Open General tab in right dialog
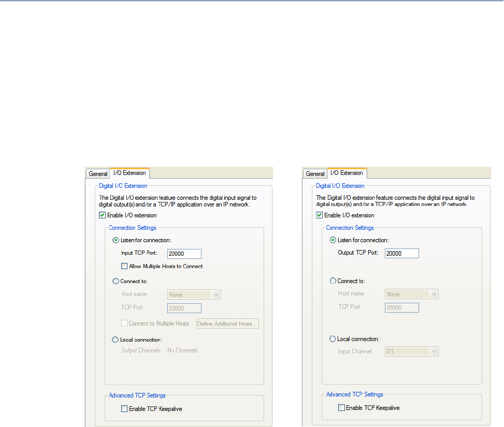 click(x=315, y=173)
